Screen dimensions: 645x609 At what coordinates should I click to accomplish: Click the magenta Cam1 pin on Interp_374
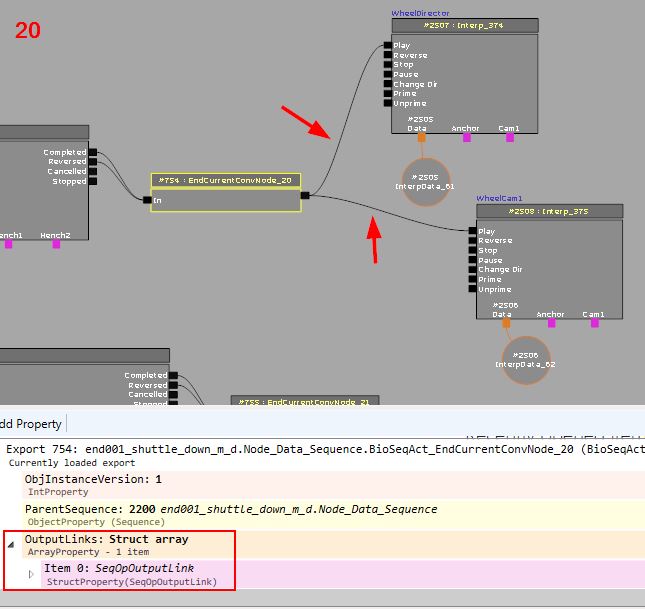(x=510, y=138)
